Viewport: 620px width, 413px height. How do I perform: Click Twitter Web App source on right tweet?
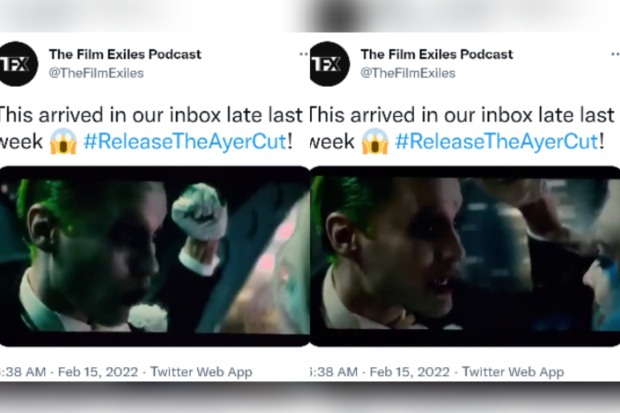pos(513,372)
